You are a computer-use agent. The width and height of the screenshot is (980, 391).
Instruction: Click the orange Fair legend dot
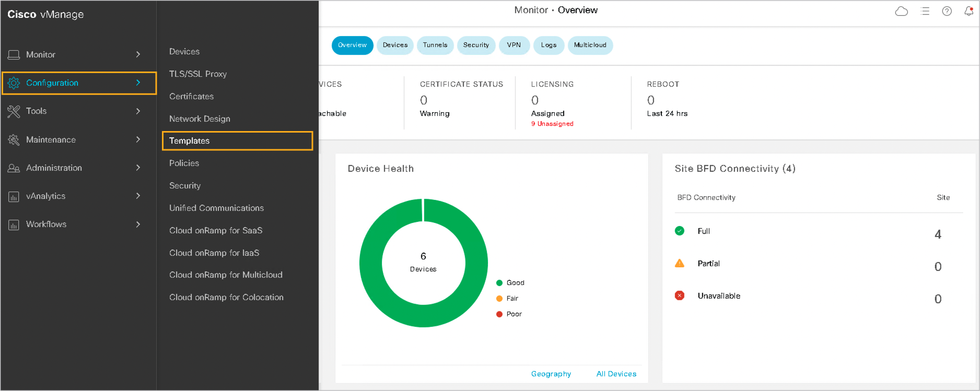(x=499, y=299)
